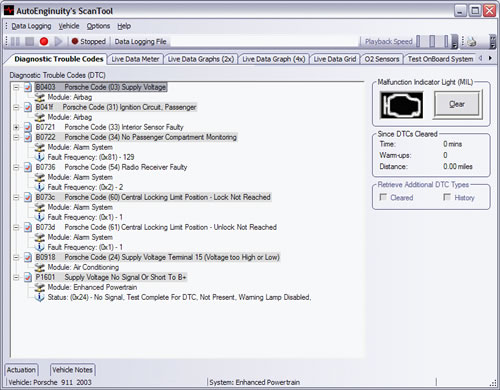Open the Help menu
Viewport: 500px width, 390px height.
pyautogui.click(x=124, y=26)
